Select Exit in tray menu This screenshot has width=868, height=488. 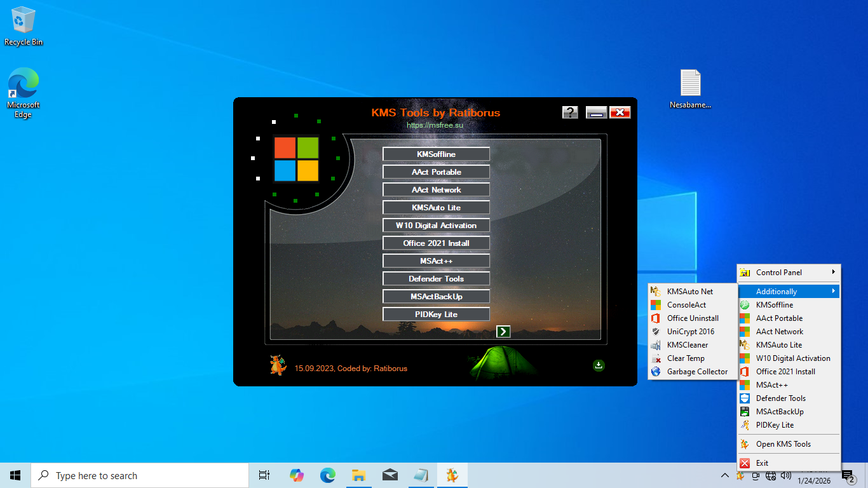coord(762,463)
